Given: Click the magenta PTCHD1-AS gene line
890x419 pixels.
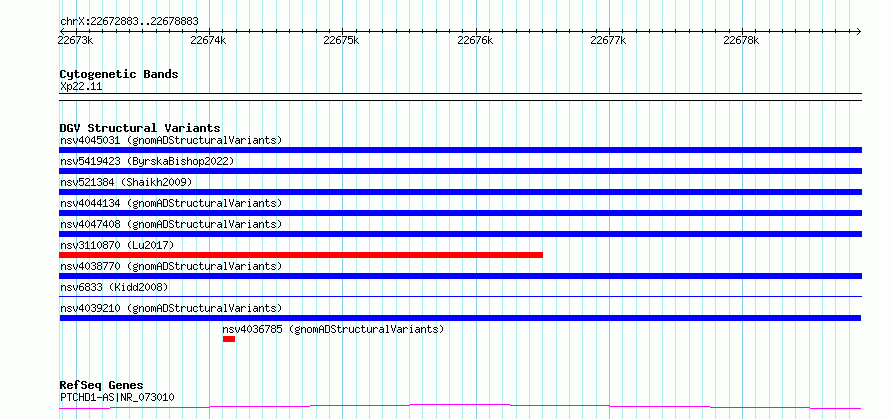Looking at the screenshot, I should (x=460, y=407).
